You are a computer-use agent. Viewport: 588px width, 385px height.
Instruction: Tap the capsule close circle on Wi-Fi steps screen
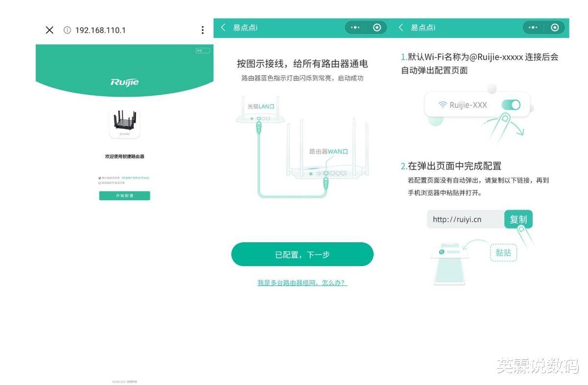click(x=555, y=27)
